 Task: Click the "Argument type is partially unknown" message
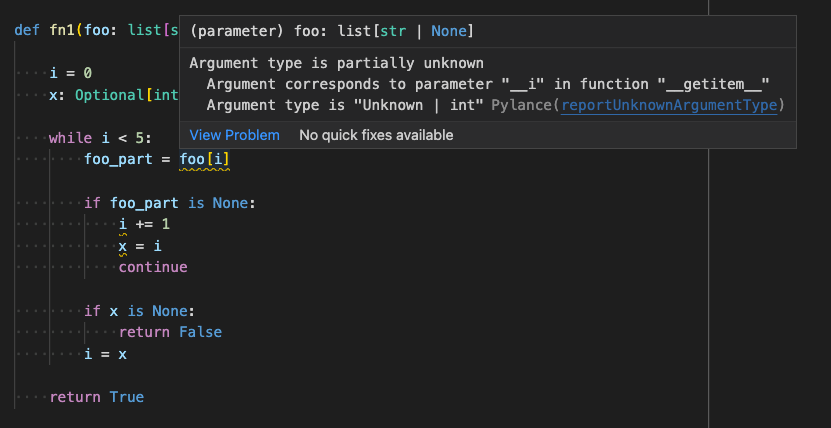337,63
